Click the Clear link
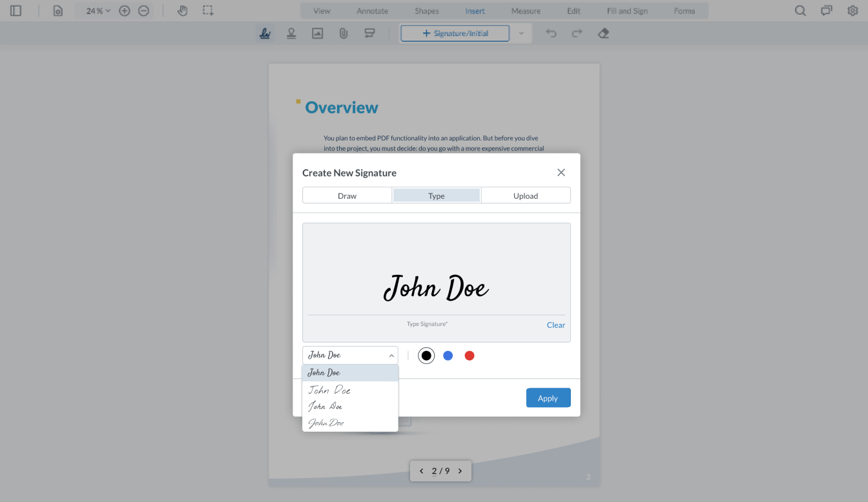This screenshot has height=502, width=868. coord(556,325)
